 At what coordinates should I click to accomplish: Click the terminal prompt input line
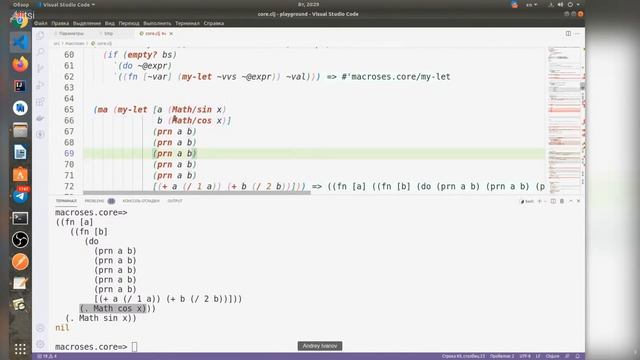click(x=96, y=347)
